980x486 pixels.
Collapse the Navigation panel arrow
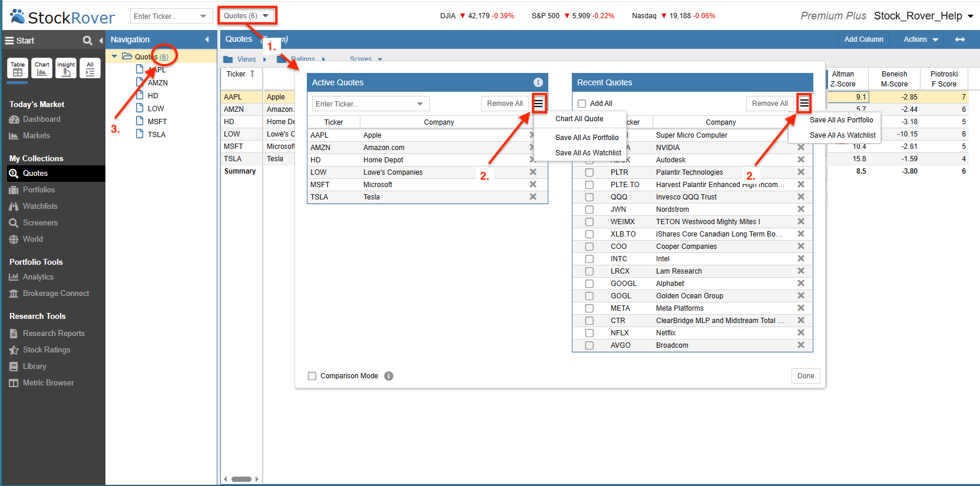(x=207, y=39)
